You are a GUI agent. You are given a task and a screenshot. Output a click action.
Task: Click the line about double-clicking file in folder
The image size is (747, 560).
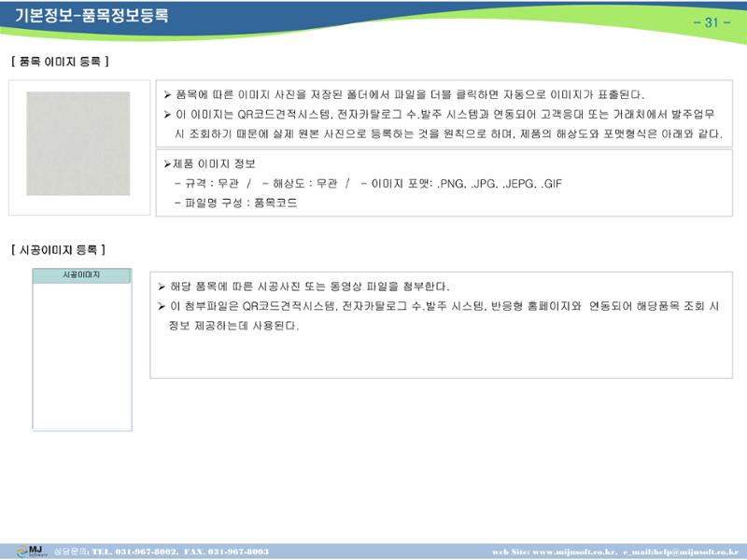coord(404,95)
